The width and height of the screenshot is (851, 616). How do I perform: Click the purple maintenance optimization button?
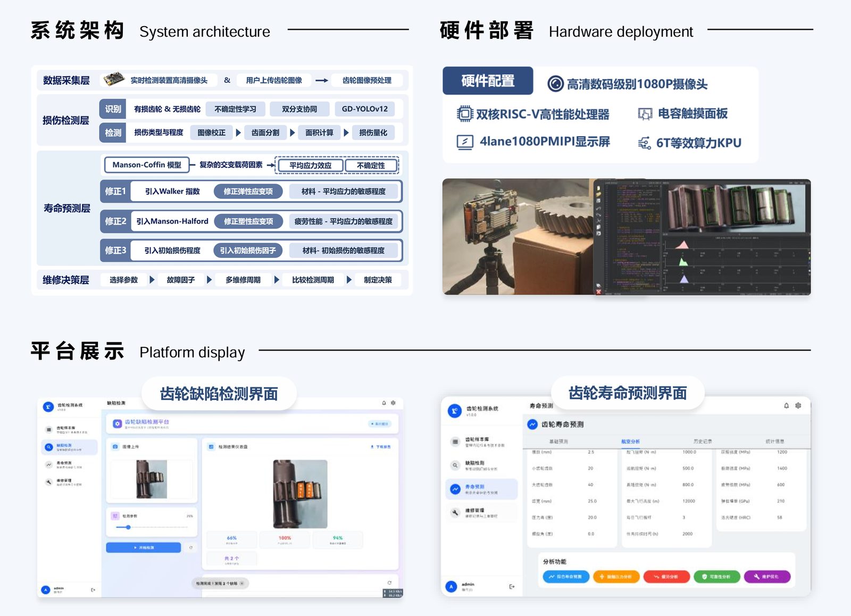pyautogui.click(x=766, y=577)
